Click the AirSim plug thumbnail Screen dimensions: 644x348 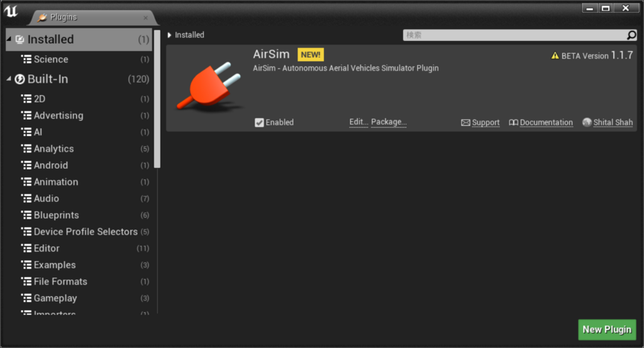tap(209, 87)
